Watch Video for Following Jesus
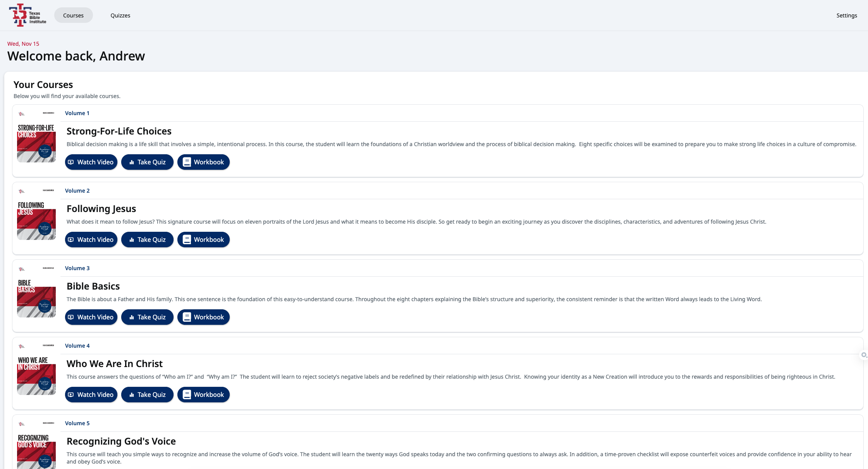Screen dimensions: 868x469 pos(91,240)
